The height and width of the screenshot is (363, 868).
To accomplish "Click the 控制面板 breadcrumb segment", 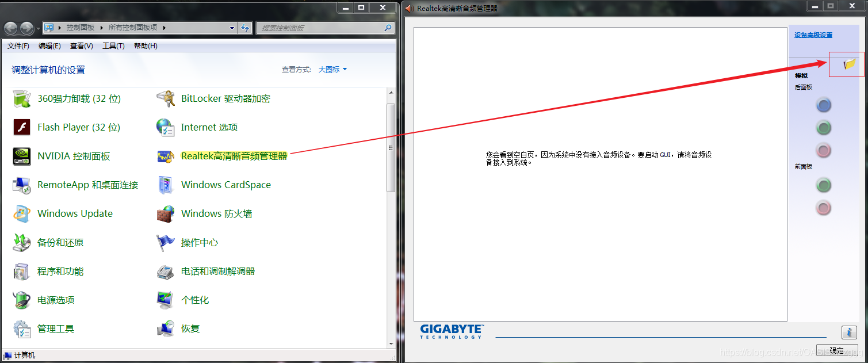I will pyautogui.click(x=80, y=28).
